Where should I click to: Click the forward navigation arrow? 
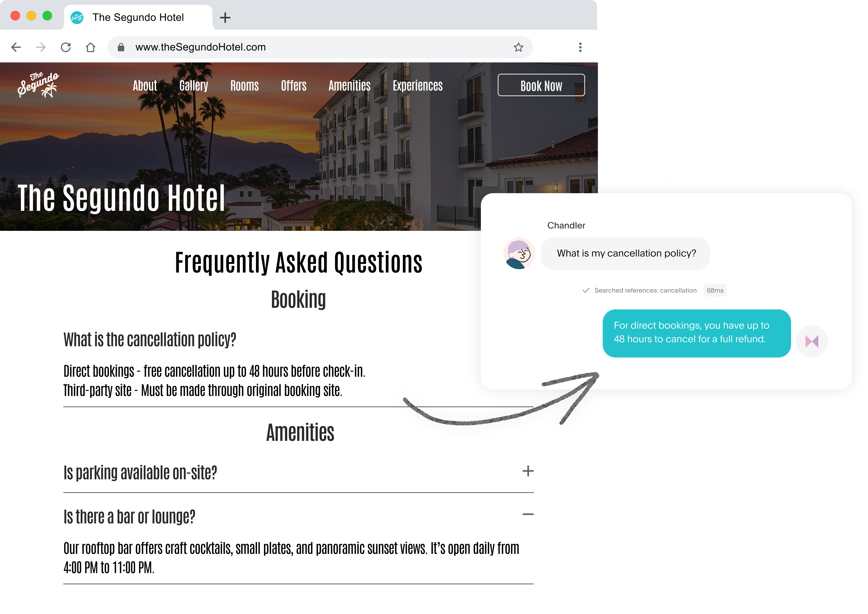click(x=40, y=47)
